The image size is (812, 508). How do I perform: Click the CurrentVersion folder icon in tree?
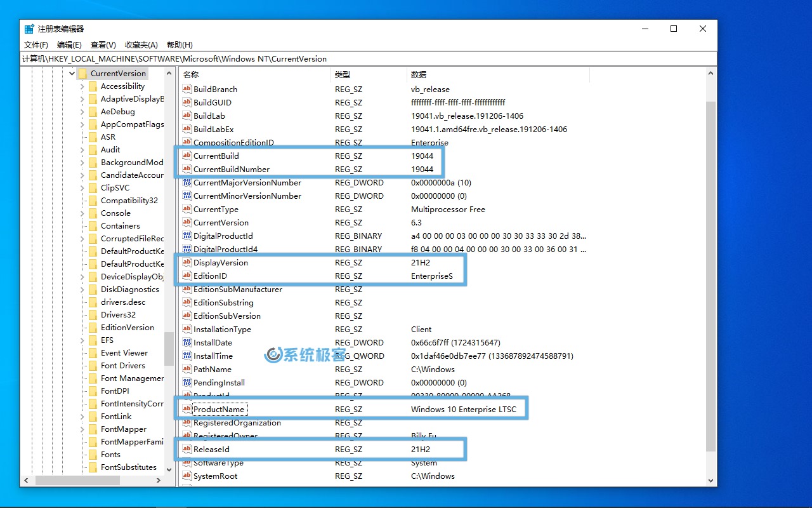(x=82, y=74)
